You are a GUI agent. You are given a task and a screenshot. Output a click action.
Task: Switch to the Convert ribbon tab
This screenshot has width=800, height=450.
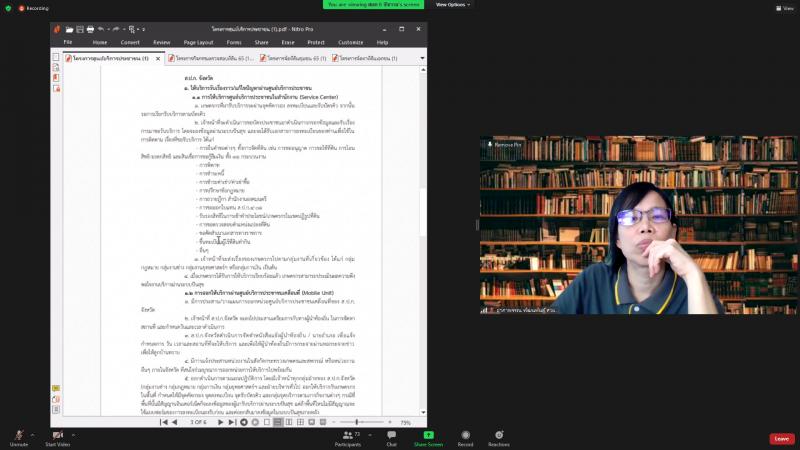pos(130,42)
